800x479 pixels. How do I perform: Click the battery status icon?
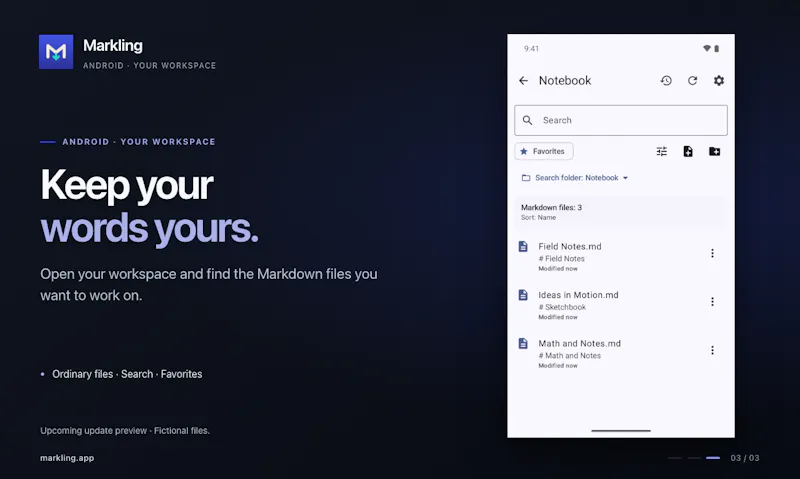click(716, 48)
